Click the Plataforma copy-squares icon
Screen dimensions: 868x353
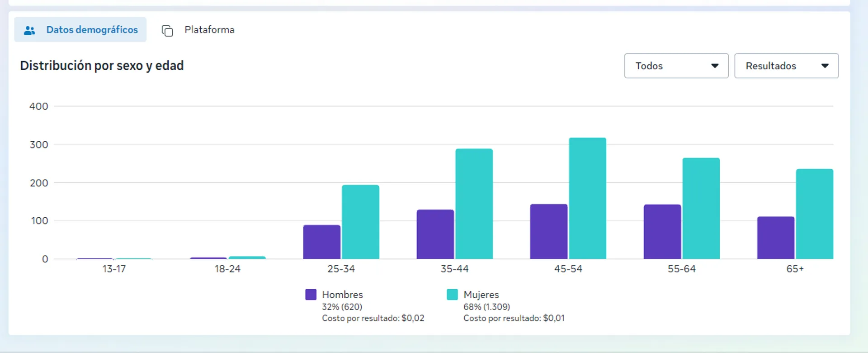[x=167, y=30]
